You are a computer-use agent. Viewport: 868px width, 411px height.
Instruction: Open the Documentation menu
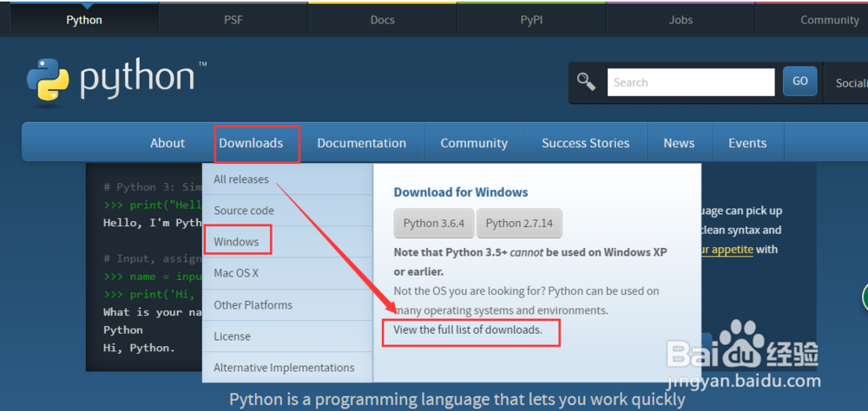[361, 143]
